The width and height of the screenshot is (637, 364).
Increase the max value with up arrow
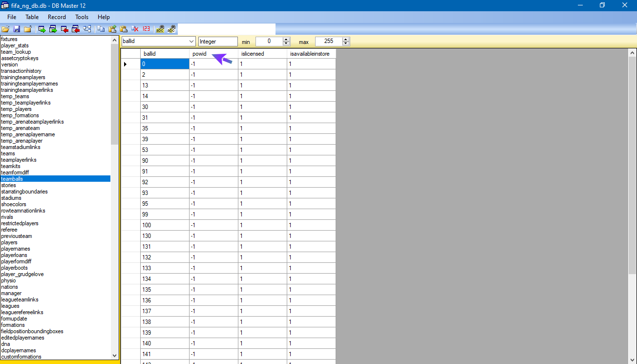[x=346, y=40]
